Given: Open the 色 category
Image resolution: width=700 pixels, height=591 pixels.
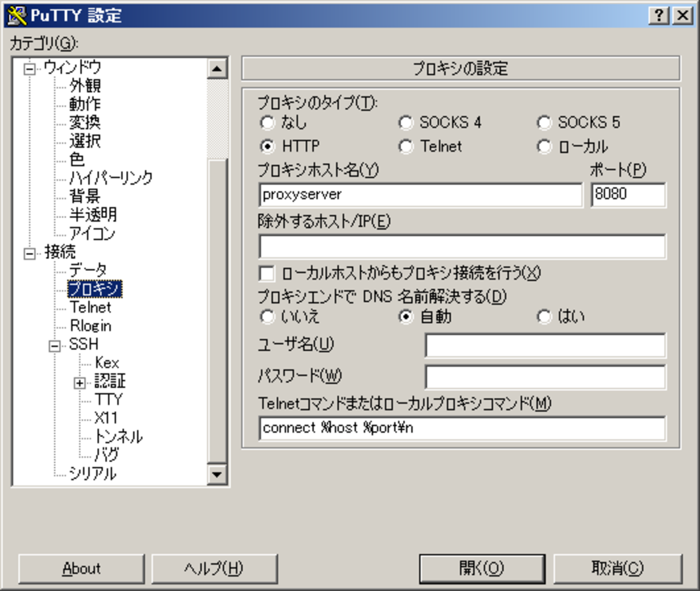Looking at the screenshot, I should (x=77, y=159).
